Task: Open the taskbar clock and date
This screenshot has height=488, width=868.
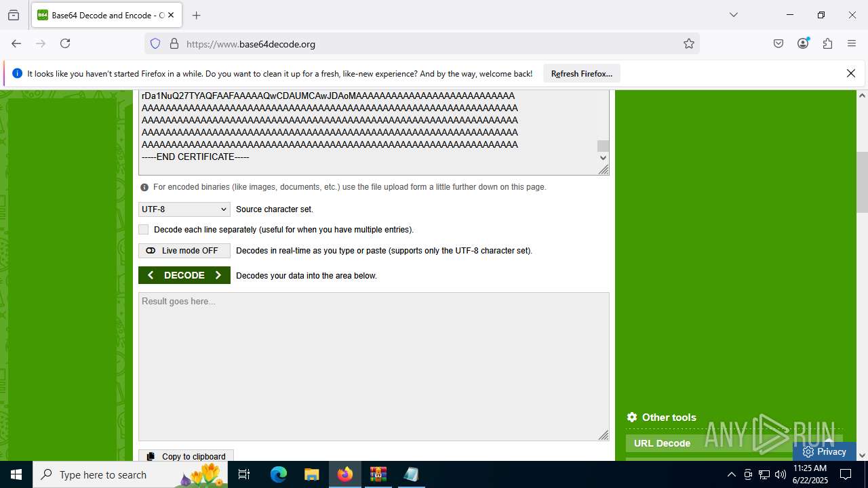Action: point(810,474)
